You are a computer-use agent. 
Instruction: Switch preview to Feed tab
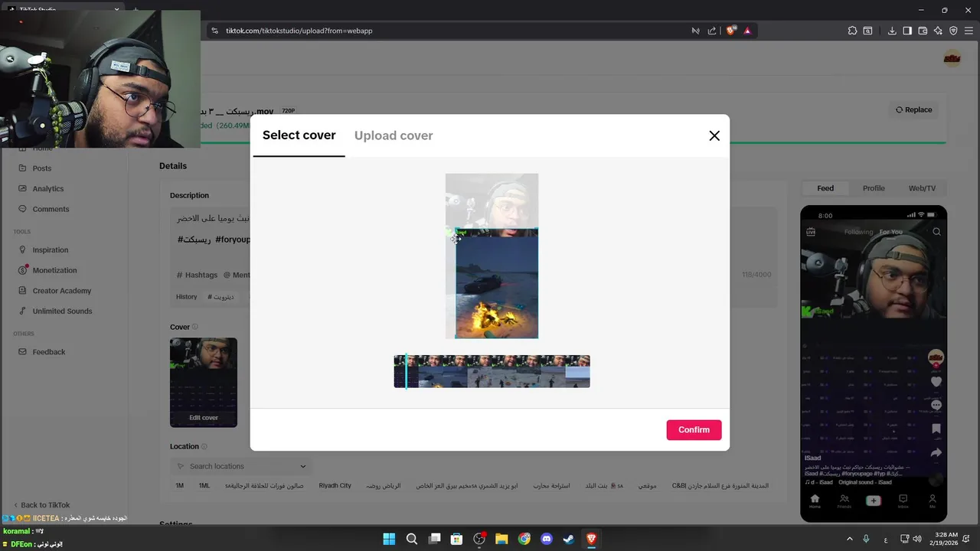coord(825,188)
